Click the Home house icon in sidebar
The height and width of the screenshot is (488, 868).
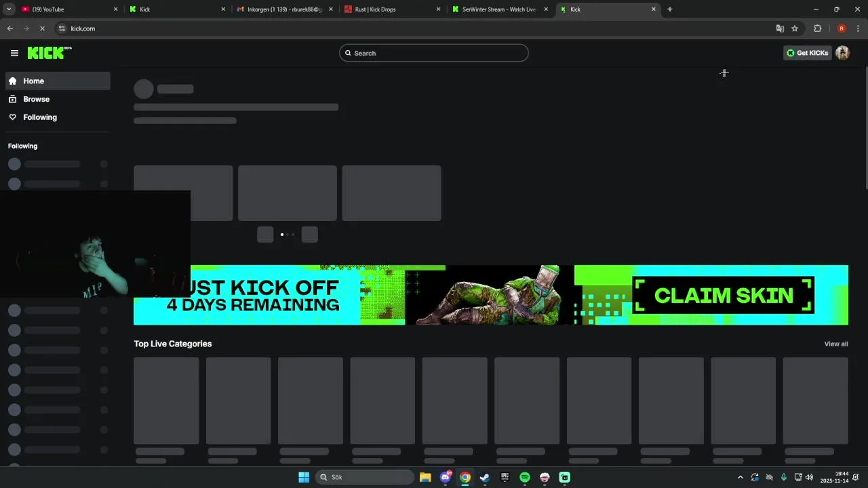pos(13,81)
